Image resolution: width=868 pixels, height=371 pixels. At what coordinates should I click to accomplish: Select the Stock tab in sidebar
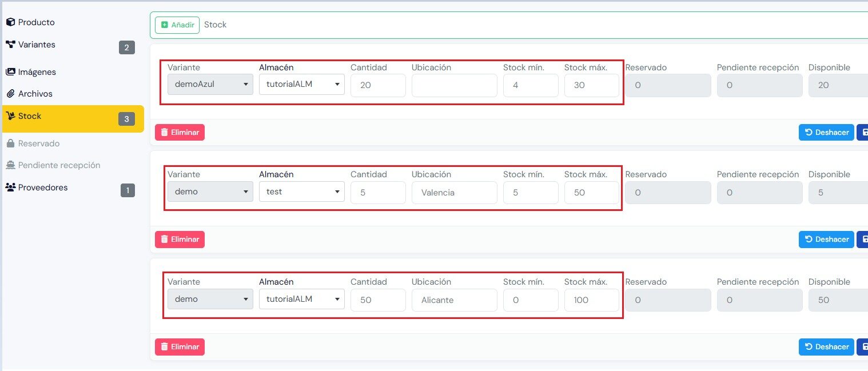(73, 119)
